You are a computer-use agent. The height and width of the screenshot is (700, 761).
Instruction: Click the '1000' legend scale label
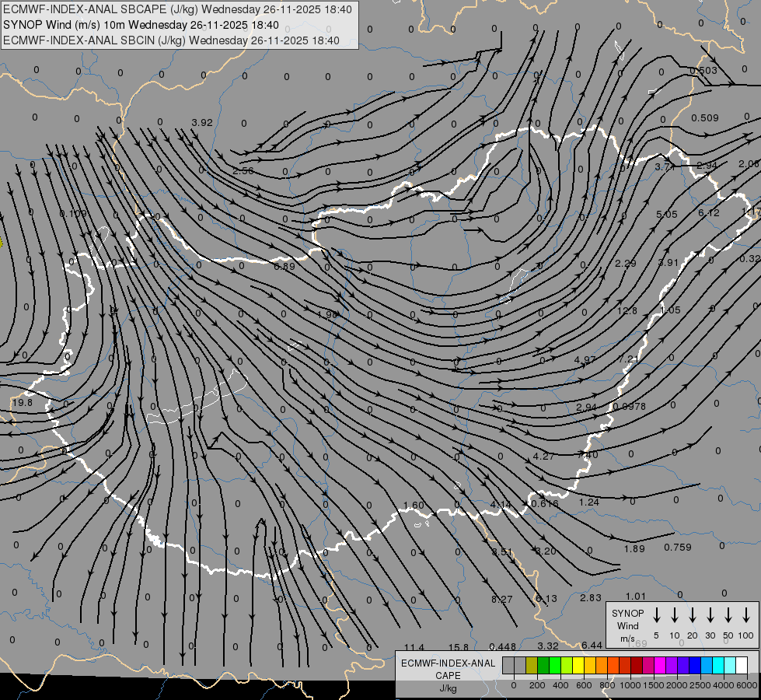click(x=630, y=685)
